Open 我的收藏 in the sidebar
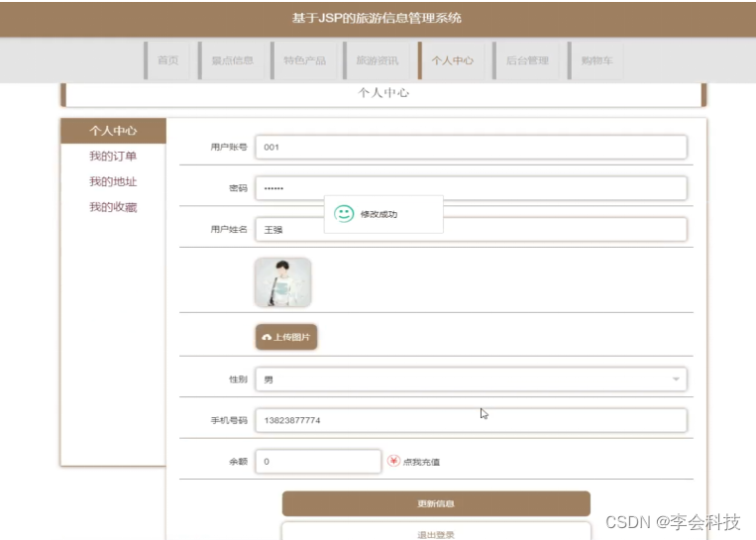Viewport: 756px width, 540px height. (x=113, y=207)
